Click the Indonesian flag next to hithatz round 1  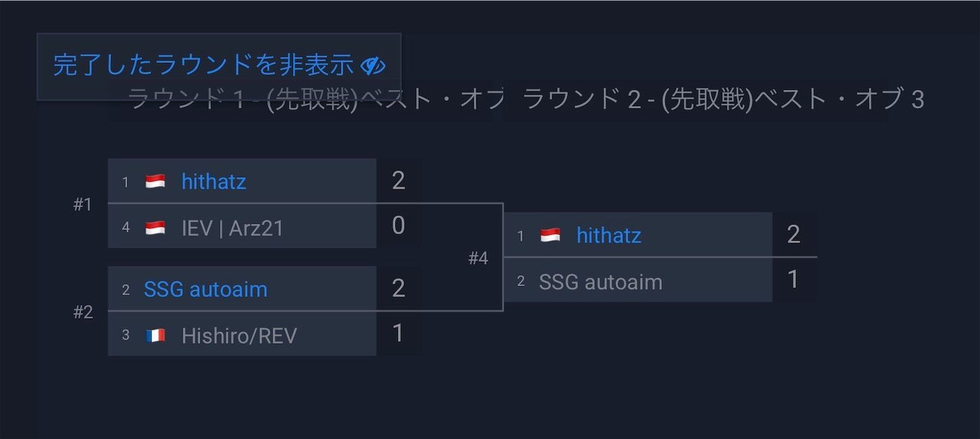pos(155,181)
